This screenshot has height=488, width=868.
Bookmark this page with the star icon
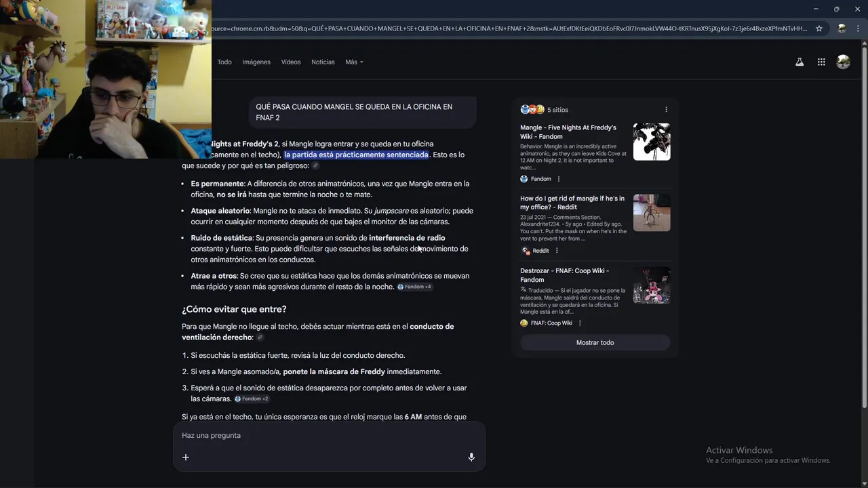pyautogui.click(x=819, y=28)
